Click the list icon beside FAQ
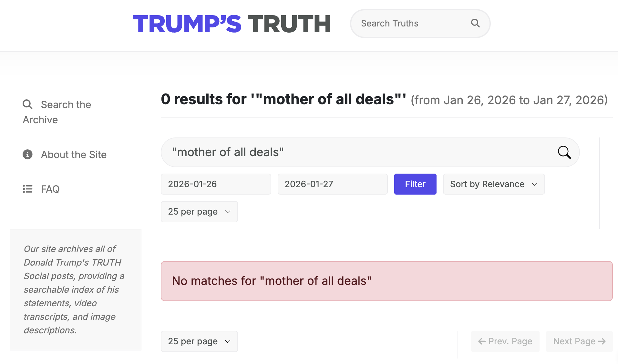The image size is (618, 364). [27, 189]
